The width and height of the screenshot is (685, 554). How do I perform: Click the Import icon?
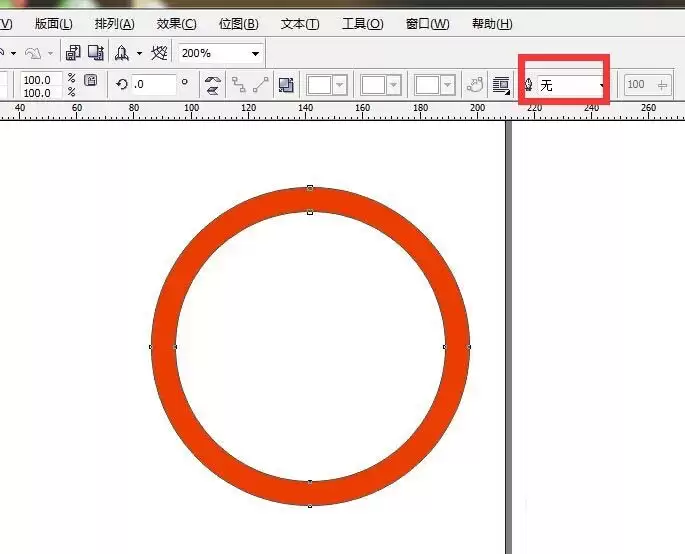tap(73, 53)
